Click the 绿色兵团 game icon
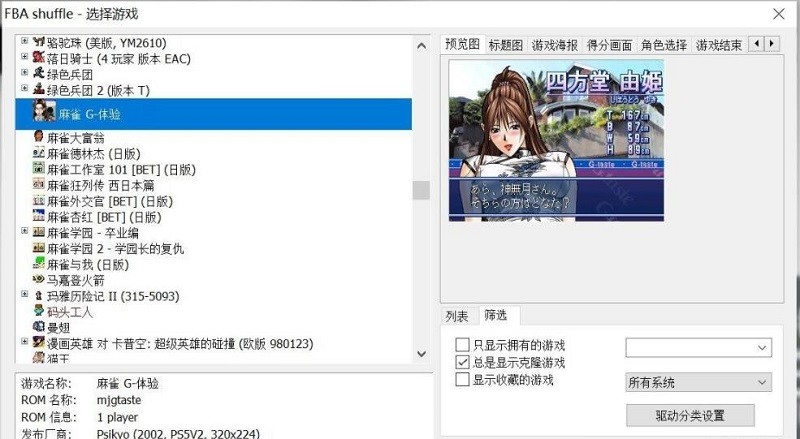800x439 pixels. (x=39, y=74)
